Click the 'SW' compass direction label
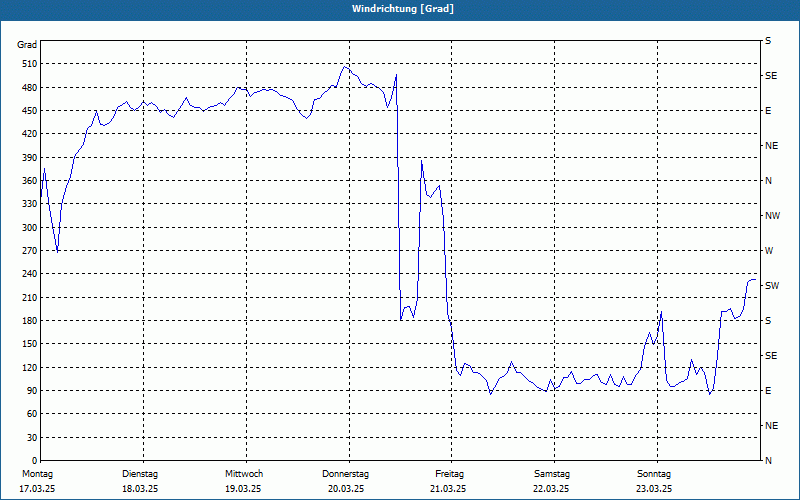Viewport: 800px width, 500px height. pos(772,286)
